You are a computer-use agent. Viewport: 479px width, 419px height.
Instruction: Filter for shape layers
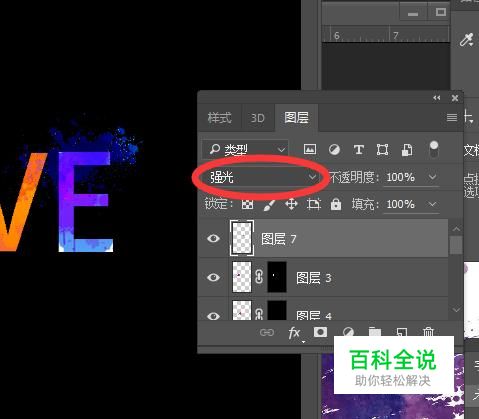(x=382, y=149)
